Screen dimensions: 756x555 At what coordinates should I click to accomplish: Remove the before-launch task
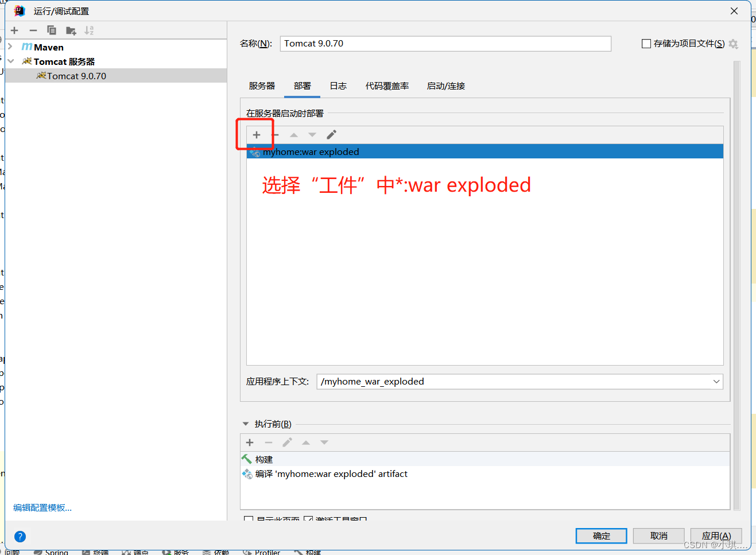(268, 443)
